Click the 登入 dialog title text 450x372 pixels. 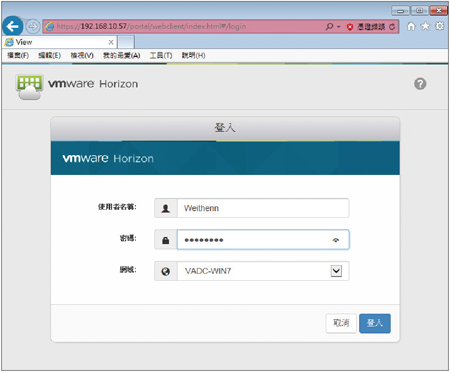[225, 127]
